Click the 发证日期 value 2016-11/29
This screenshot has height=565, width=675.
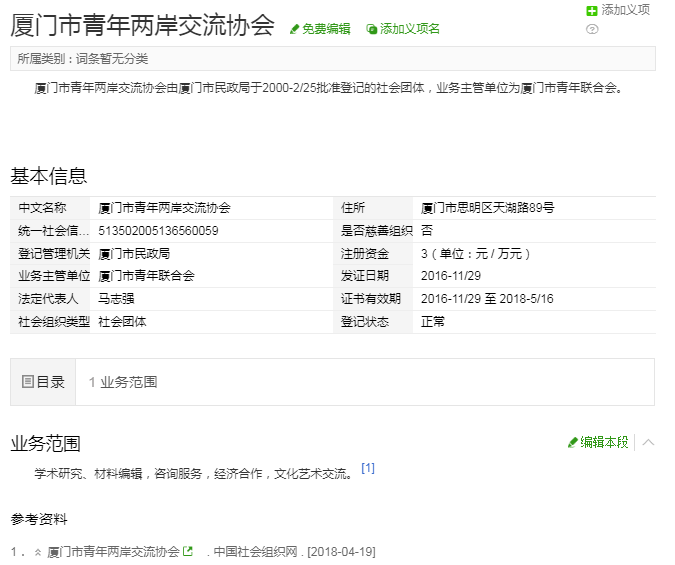click(451, 276)
